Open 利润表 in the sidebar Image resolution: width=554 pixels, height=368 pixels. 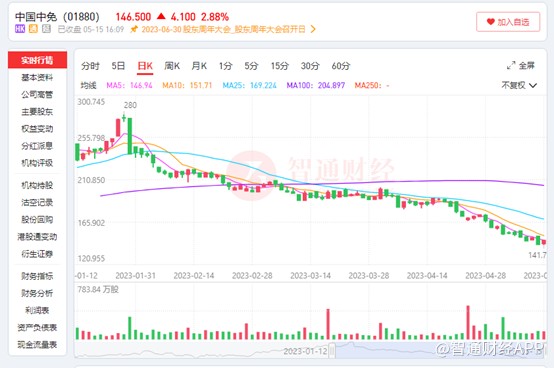tap(37, 310)
